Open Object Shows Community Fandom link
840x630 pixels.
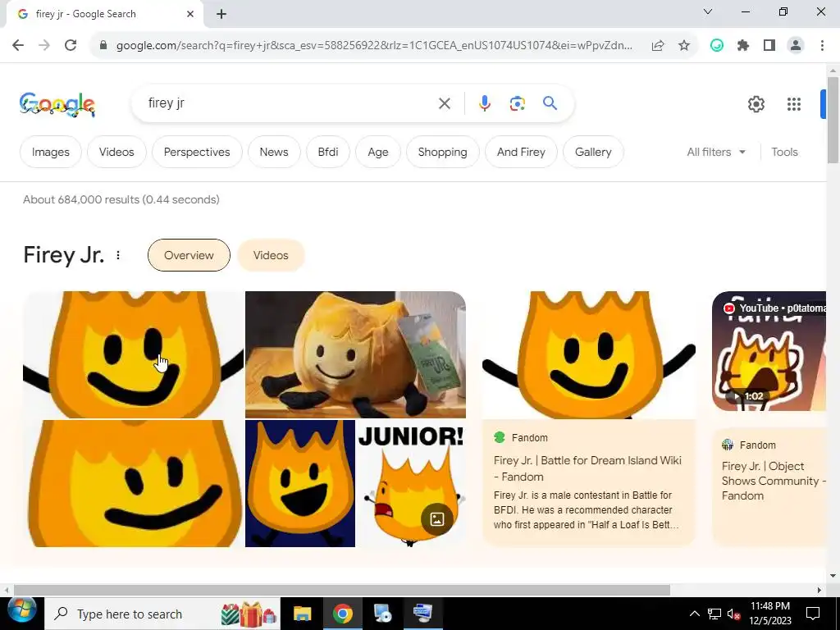click(774, 481)
